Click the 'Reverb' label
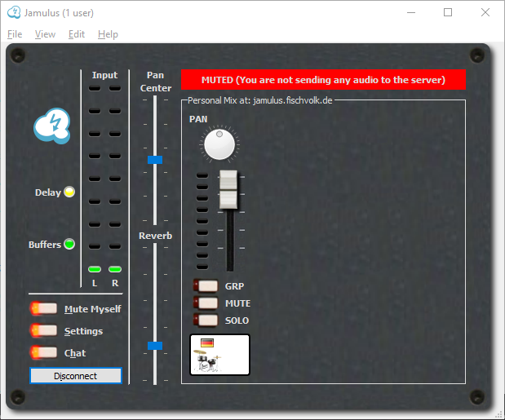Screen dimensions: 505x420 [155, 236]
